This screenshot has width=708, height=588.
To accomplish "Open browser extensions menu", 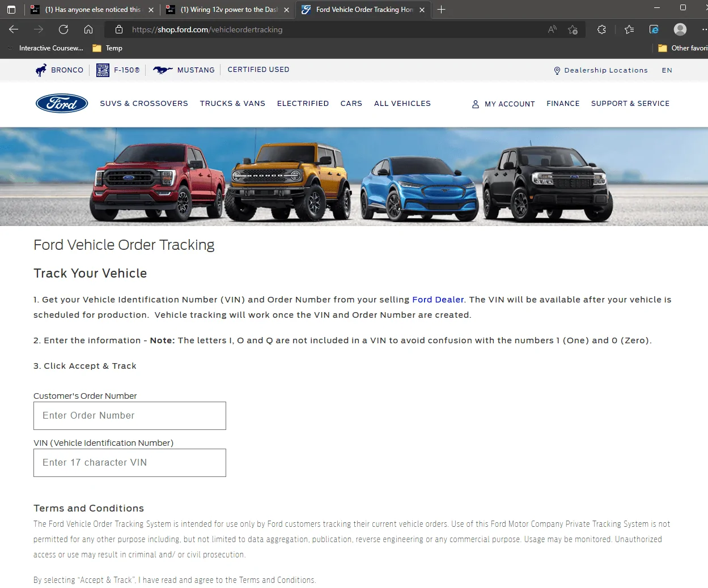I will [602, 29].
